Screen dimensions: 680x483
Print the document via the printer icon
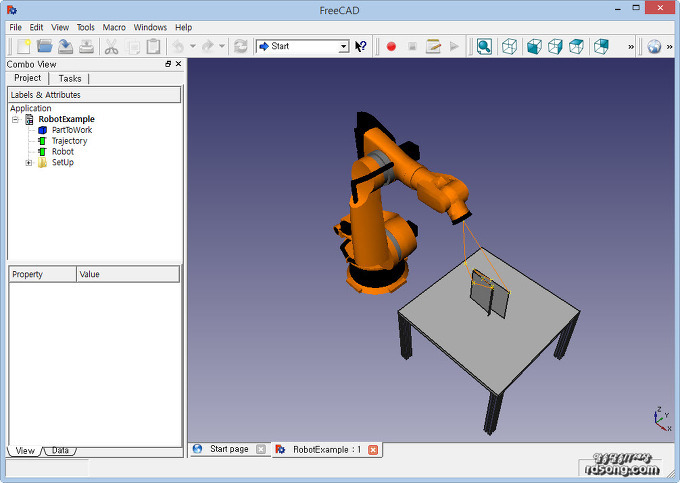pos(86,46)
